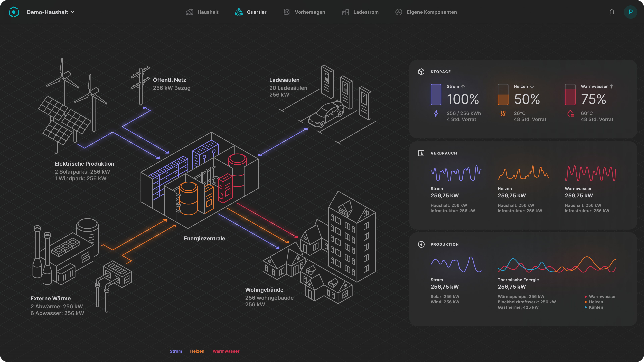Click the '256 kW Bezug' text
This screenshot has width=644, height=362.
pyautogui.click(x=172, y=88)
